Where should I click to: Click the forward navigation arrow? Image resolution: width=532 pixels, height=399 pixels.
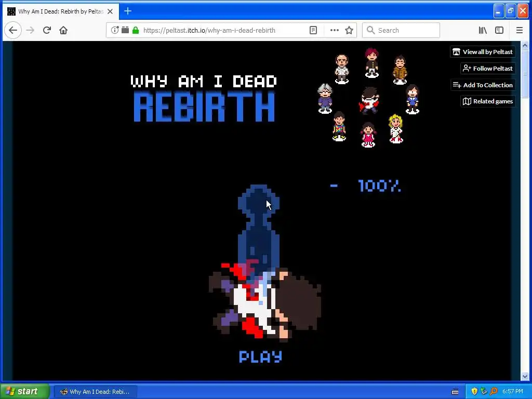[x=30, y=30]
